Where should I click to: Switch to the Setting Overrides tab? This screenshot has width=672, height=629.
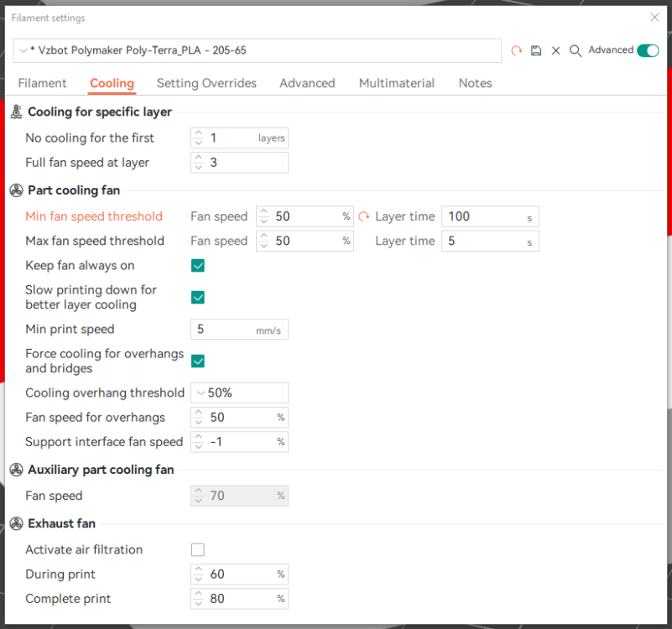(x=206, y=83)
